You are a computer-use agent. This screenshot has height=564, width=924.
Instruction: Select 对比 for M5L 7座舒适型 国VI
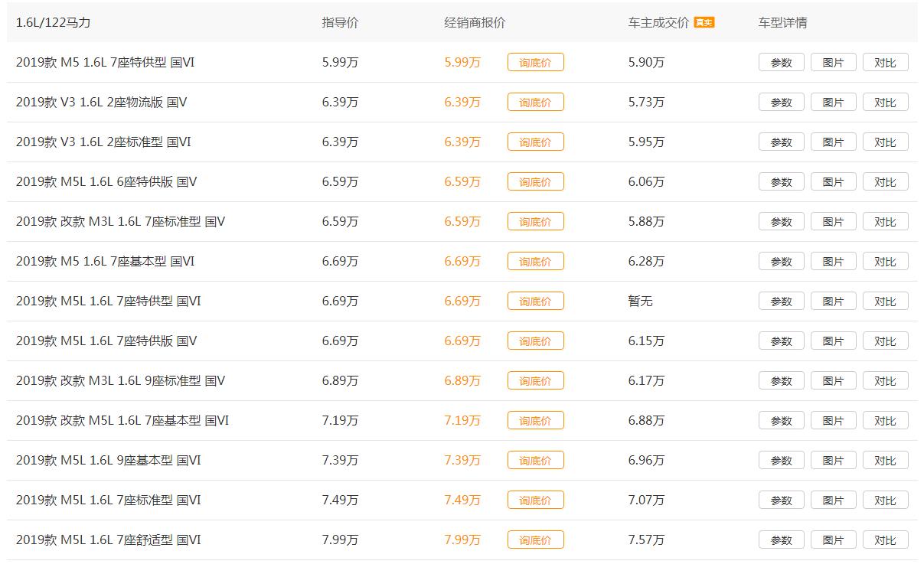click(885, 540)
